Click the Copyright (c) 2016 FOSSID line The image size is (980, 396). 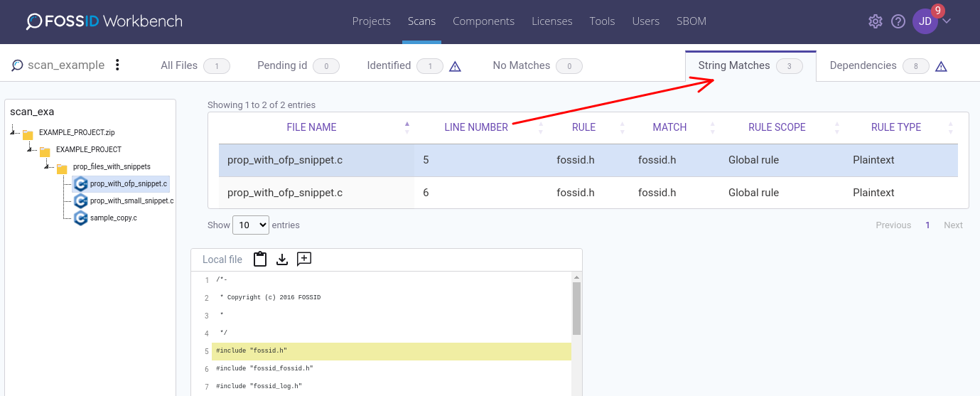[270, 297]
